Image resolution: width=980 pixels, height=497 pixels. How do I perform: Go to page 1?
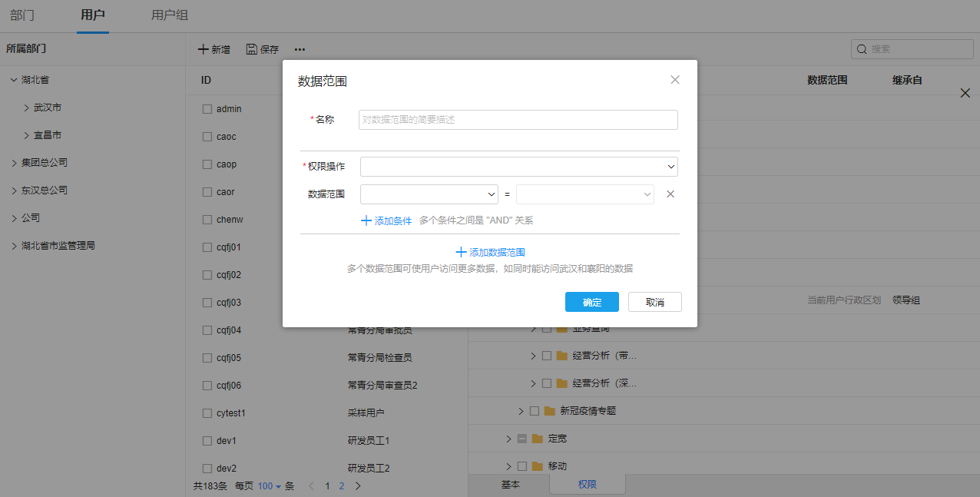click(x=328, y=485)
